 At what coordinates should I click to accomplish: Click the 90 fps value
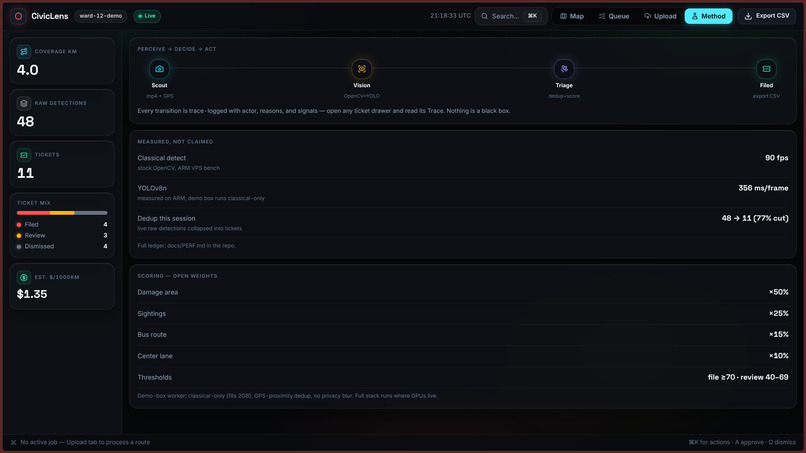pyautogui.click(x=776, y=158)
